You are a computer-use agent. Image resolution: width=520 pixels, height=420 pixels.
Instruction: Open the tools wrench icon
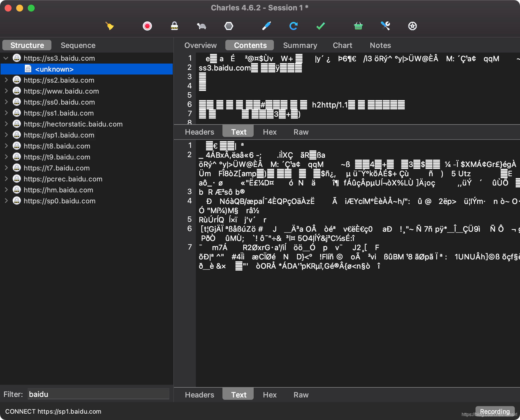385,26
